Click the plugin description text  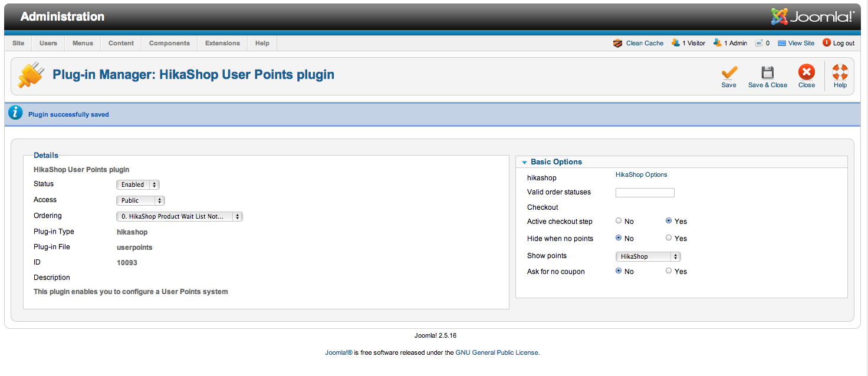(130, 292)
